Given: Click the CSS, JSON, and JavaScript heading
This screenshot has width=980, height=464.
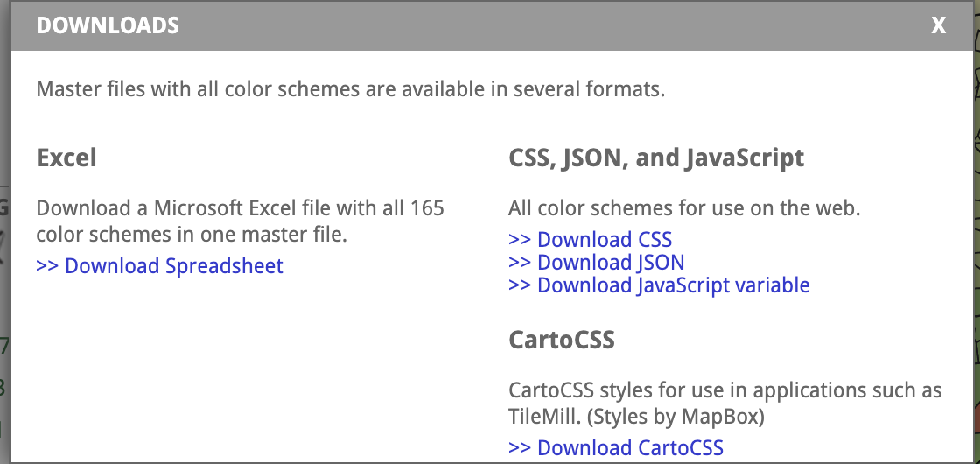Looking at the screenshot, I should 656,158.
